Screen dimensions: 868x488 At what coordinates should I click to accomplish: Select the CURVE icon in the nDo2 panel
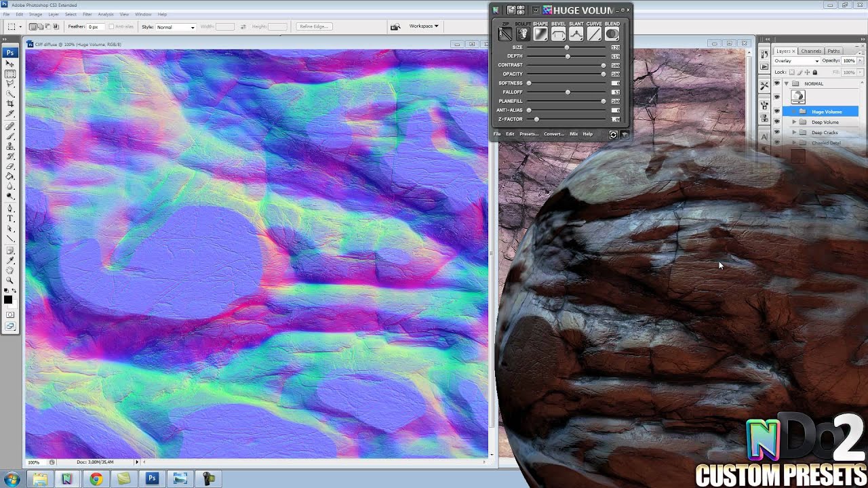(x=594, y=34)
